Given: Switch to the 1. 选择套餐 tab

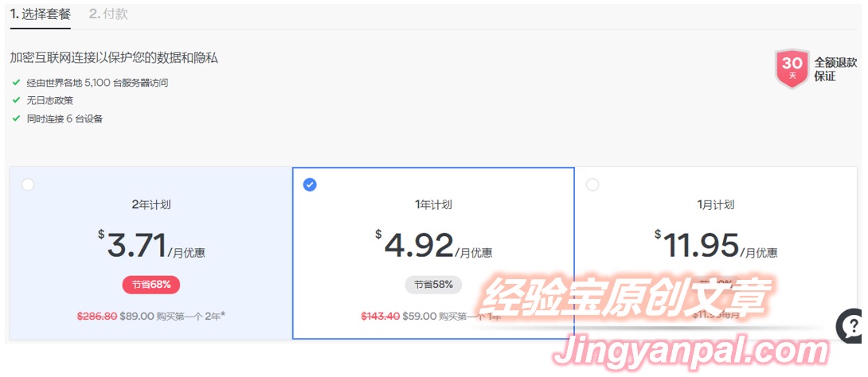Looking at the screenshot, I should [x=41, y=14].
